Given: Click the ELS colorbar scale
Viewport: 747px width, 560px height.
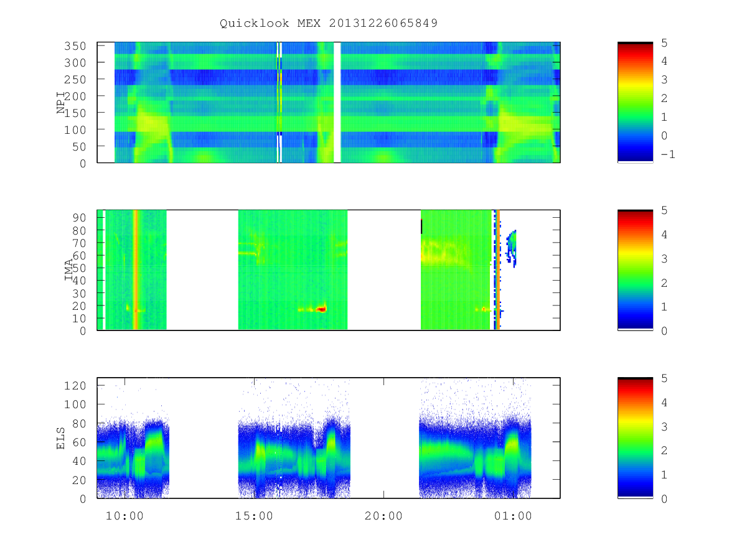Looking at the screenshot, I should point(635,438).
